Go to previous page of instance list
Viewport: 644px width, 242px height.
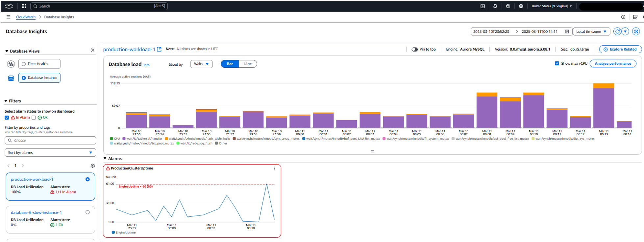8,166
